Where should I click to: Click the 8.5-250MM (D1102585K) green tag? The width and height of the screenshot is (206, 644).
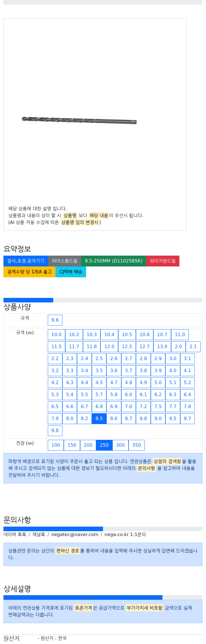[114, 261]
